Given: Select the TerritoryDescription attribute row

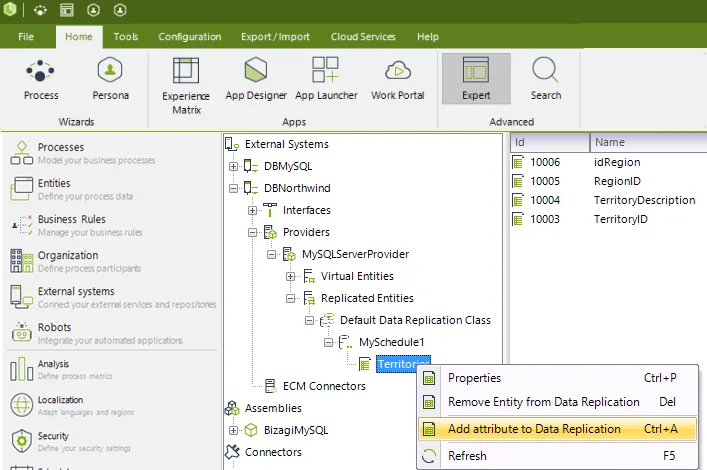Looking at the screenshot, I should tap(609, 200).
